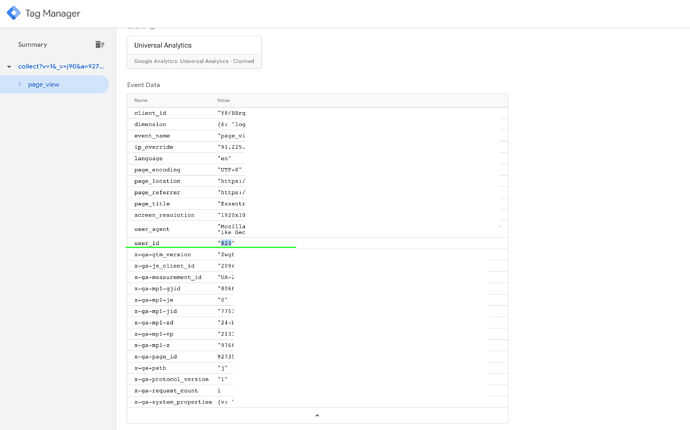
Task: Select the x-ga-mp1-jid row name
Action: point(155,312)
